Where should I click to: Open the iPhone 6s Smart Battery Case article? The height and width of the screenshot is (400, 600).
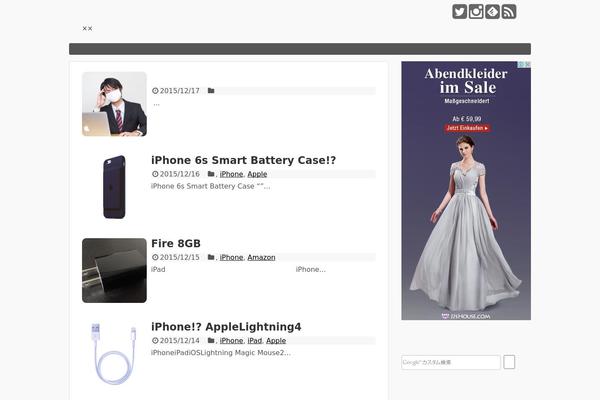point(243,160)
